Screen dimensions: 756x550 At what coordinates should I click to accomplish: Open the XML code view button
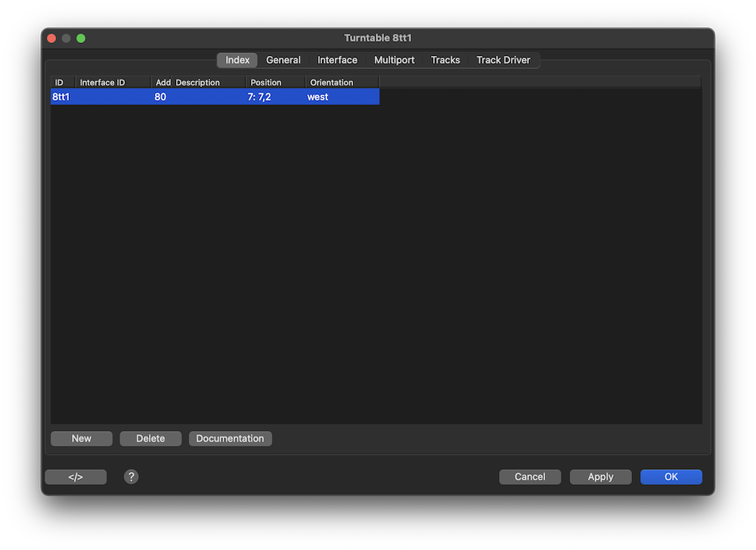tap(76, 477)
